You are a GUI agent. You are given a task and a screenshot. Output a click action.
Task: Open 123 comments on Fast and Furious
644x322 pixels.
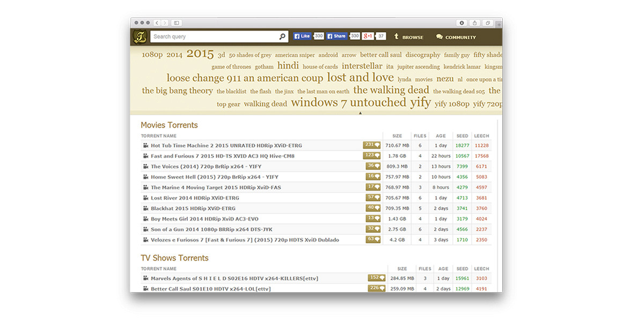pyautogui.click(x=372, y=156)
